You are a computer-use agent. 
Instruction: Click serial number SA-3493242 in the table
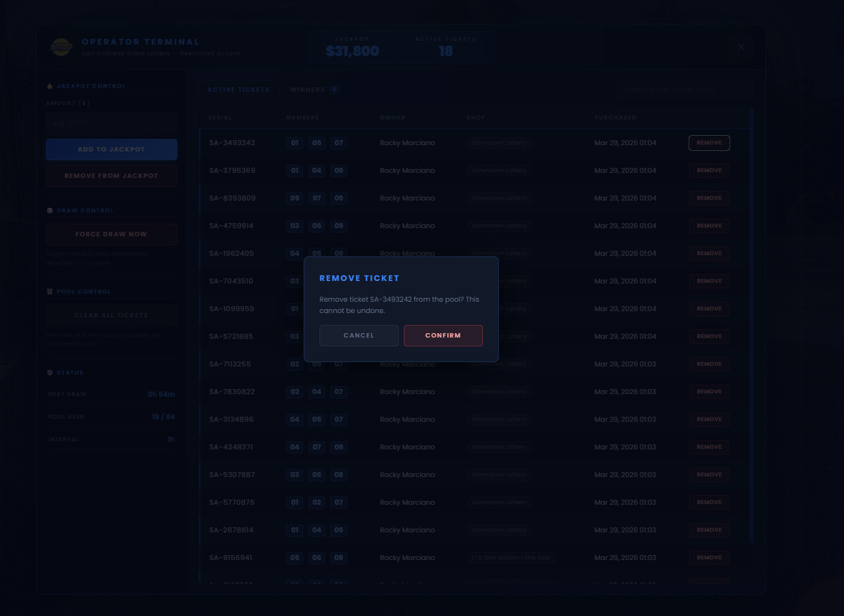232,143
